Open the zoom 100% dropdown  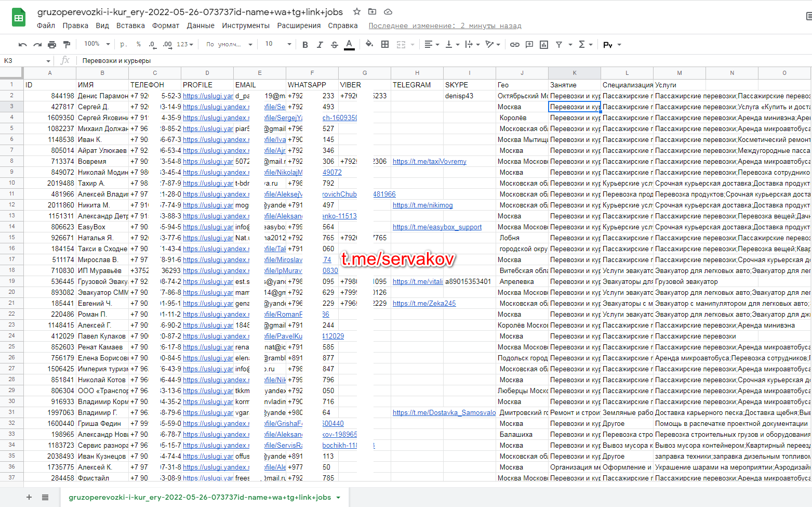coord(97,44)
